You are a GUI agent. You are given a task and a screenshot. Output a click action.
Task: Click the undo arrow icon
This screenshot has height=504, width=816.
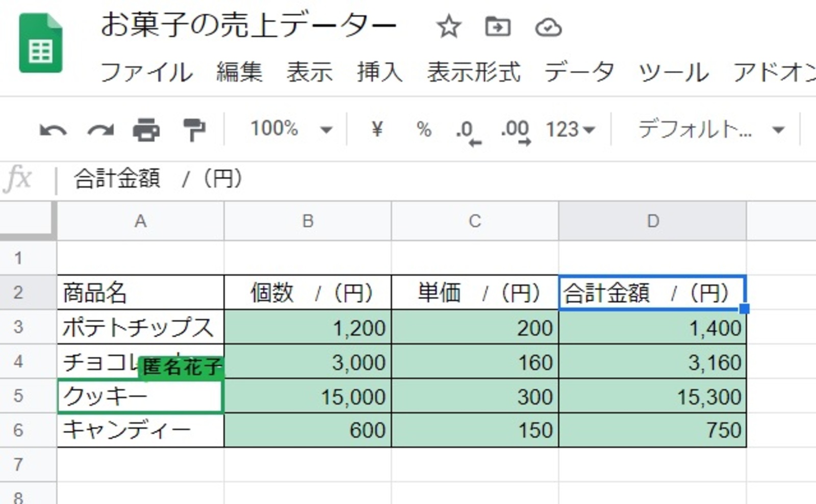(53, 130)
